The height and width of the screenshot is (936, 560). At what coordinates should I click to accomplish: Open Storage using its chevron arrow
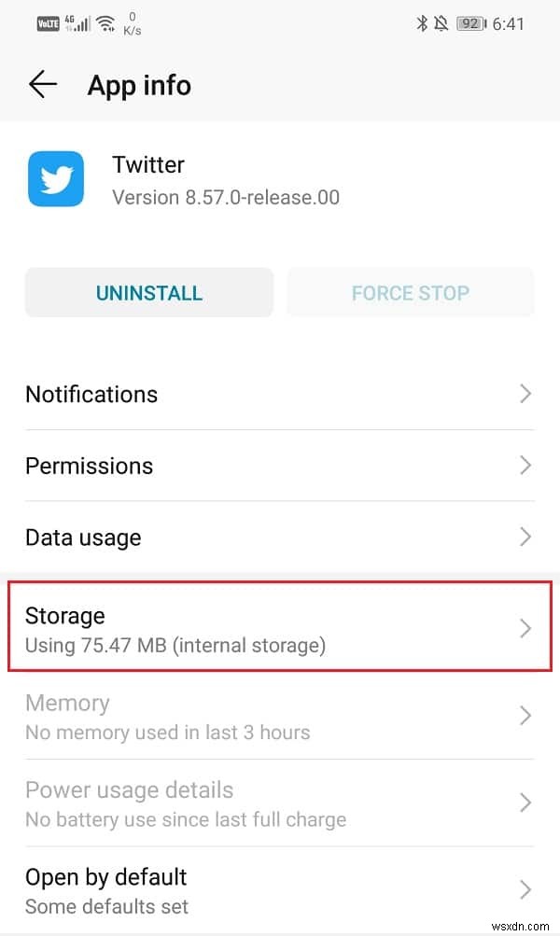click(x=525, y=629)
